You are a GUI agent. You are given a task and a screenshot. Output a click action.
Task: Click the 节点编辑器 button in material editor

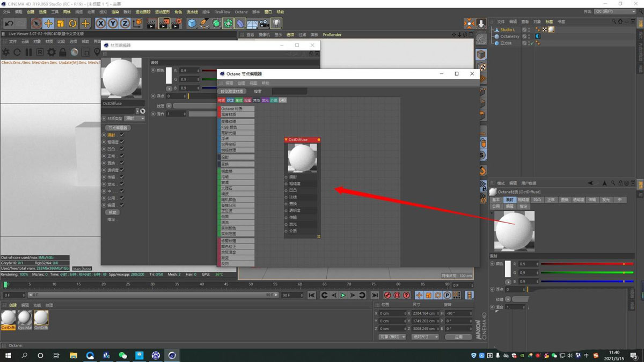pyautogui.click(x=118, y=128)
